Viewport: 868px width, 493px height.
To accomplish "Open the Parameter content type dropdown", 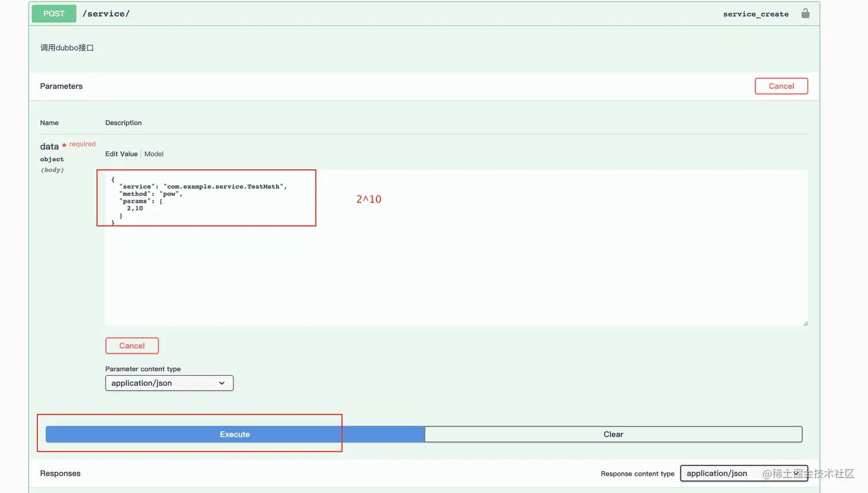I will (x=169, y=383).
